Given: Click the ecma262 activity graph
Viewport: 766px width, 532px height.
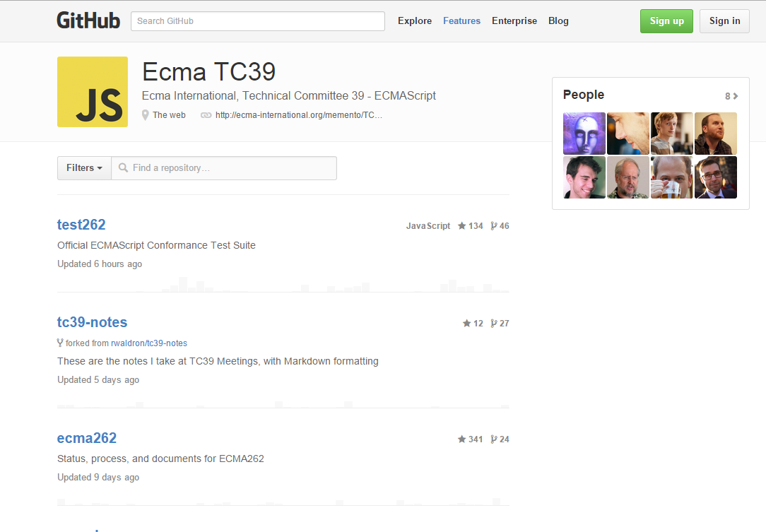Looking at the screenshot, I should point(283,501).
